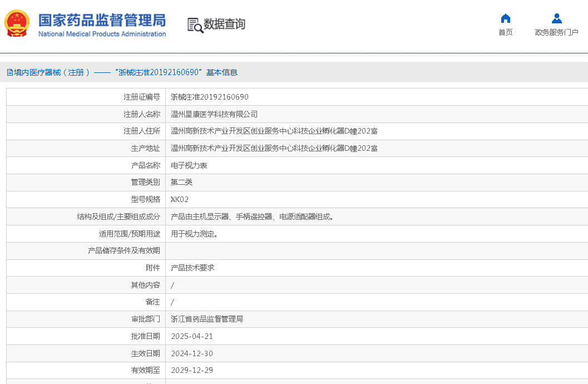Viewport: 588px width, 384px height.
Task: Click the approving department 浙江省药品监督管理局
Action: coord(207,319)
